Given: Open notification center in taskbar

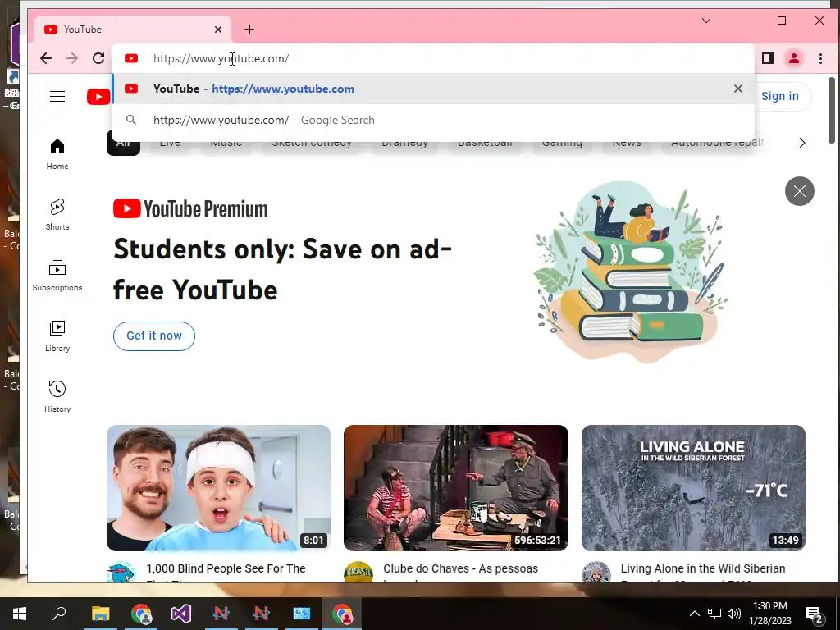Looking at the screenshot, I should pyautogui.click(x=815, y=614).
